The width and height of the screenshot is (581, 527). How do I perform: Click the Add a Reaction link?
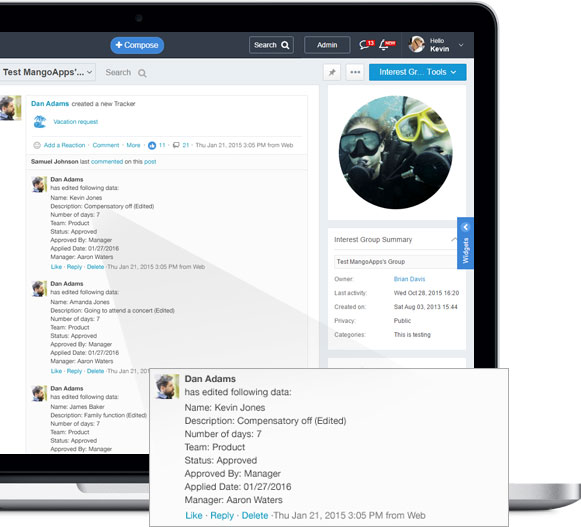click(64, 145)
